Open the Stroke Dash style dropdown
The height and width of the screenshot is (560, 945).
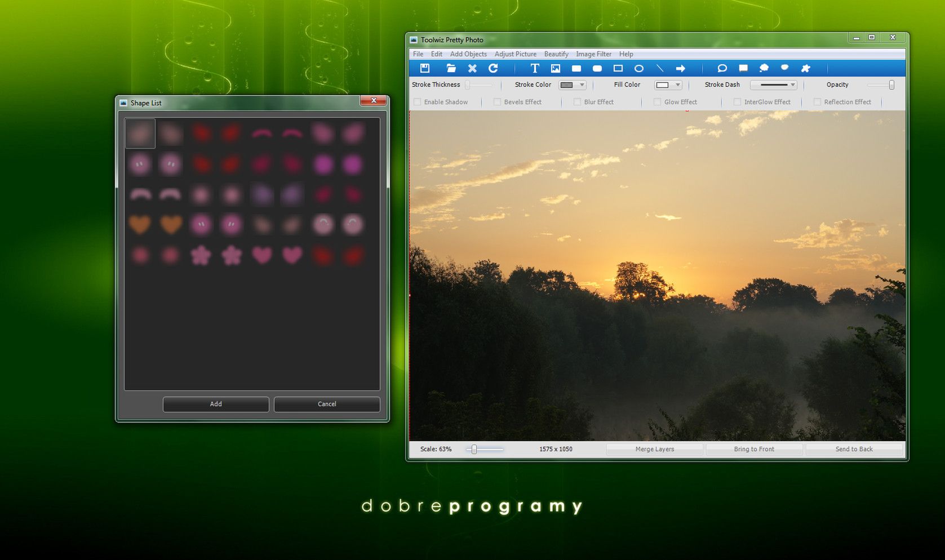point(774,85)
